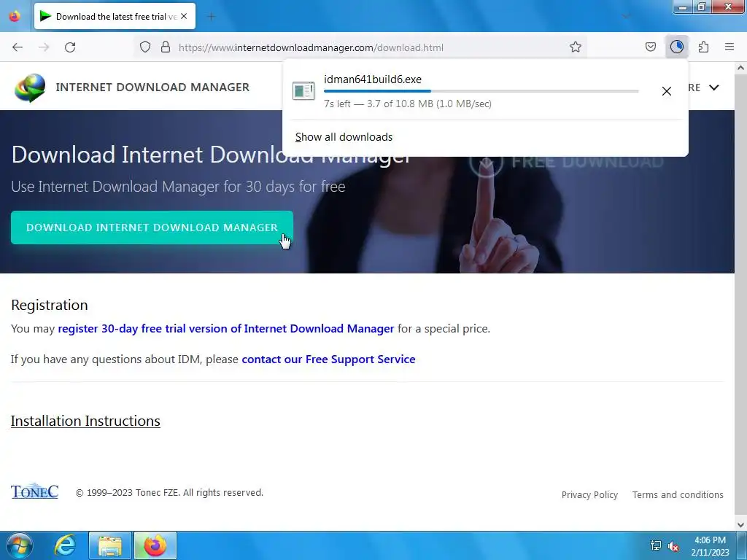Open the Windows Start menu orb

click(20, 545)
